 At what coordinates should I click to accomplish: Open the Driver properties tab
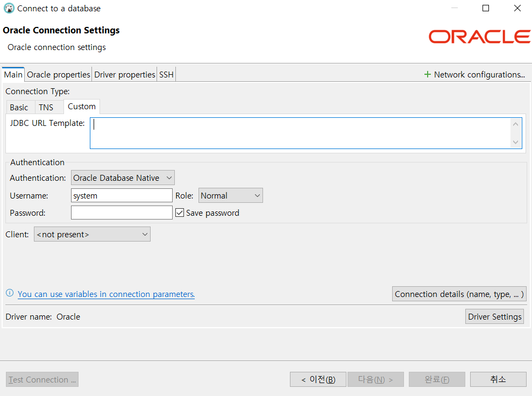coord(124,75)
